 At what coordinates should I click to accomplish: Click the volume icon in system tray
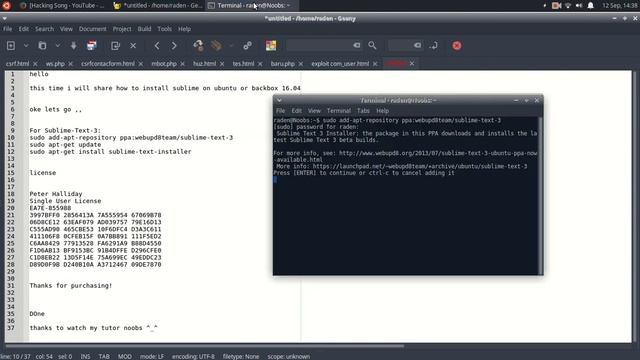(x=579, y=5)
